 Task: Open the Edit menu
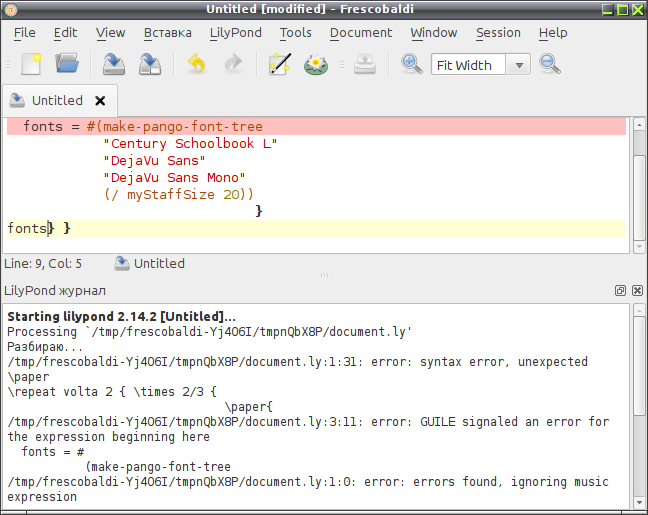(65, 33)
